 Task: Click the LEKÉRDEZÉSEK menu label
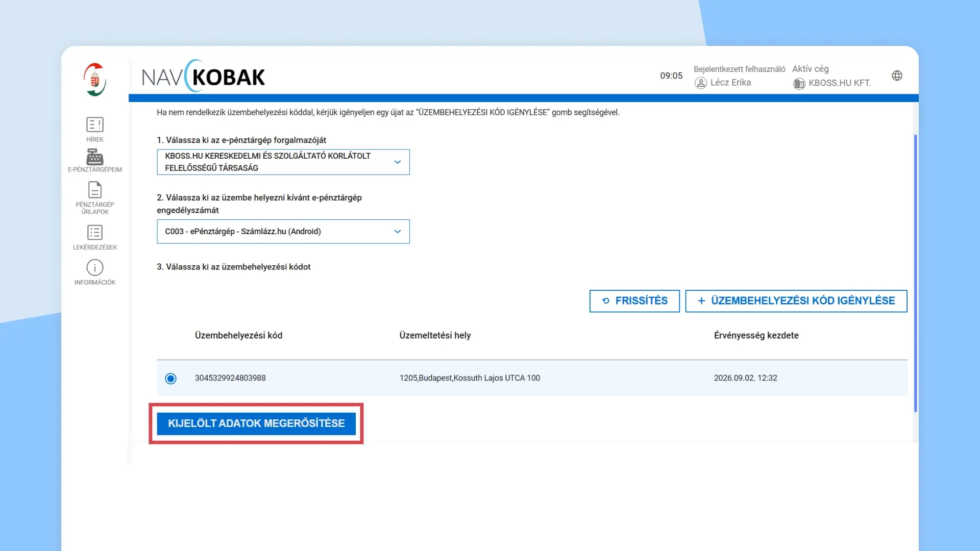[x=95, y=247]
